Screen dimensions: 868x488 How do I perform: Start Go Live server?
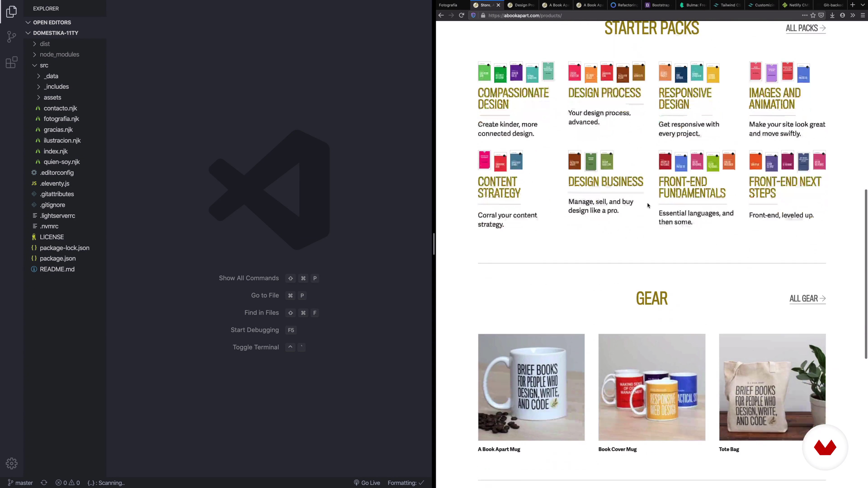point(367,483)
